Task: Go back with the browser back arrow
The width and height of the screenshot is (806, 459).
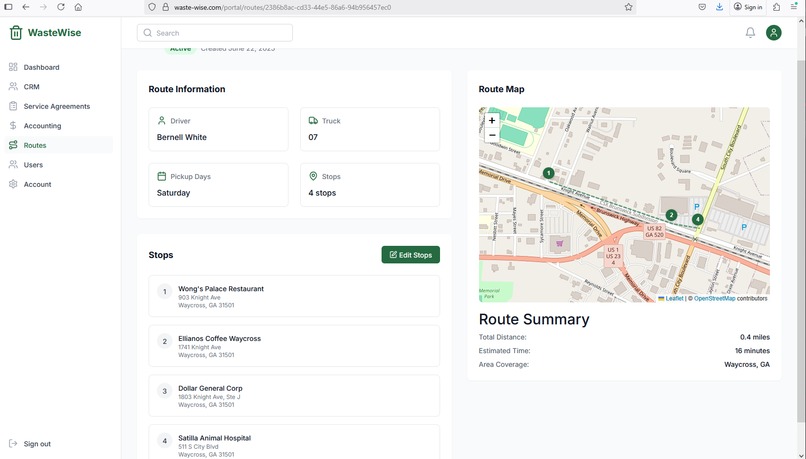Action: pos(26,7)
